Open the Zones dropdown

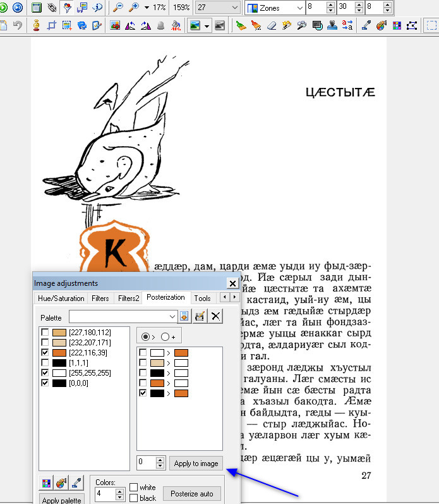(x=299, y=8)
